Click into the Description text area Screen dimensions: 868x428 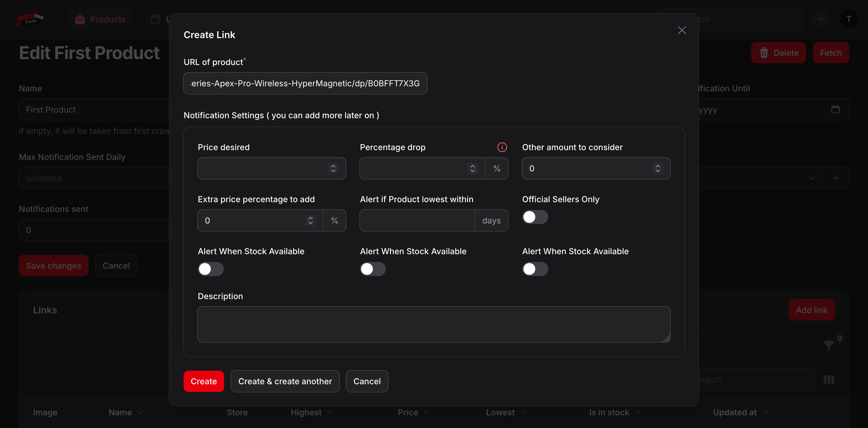pyautogui.click(x=433, y=324)
